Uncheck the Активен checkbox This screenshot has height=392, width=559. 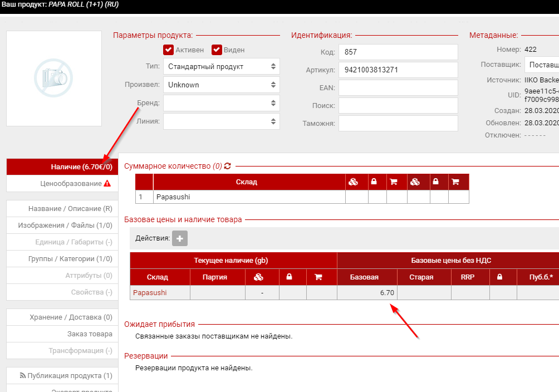click(169, 50)
